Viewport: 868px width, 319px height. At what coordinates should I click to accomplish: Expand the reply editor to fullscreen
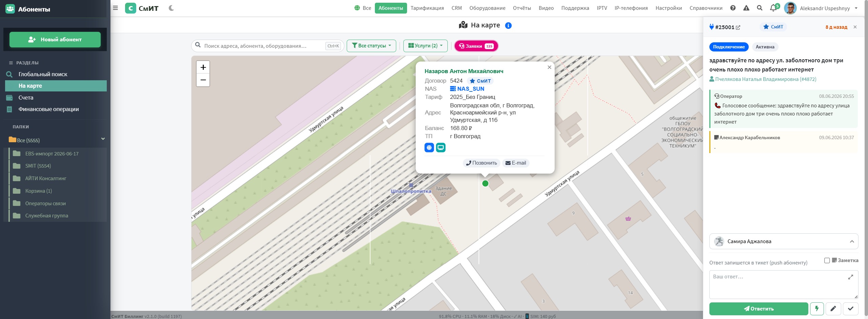coord(850,277)
